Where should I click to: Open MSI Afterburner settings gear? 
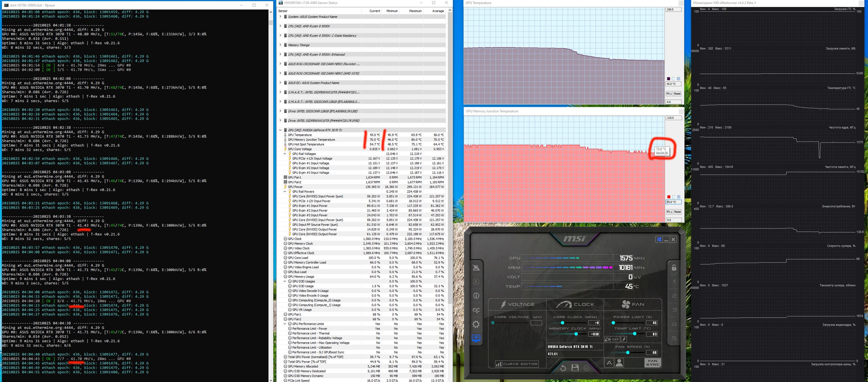tap(476, 324)
